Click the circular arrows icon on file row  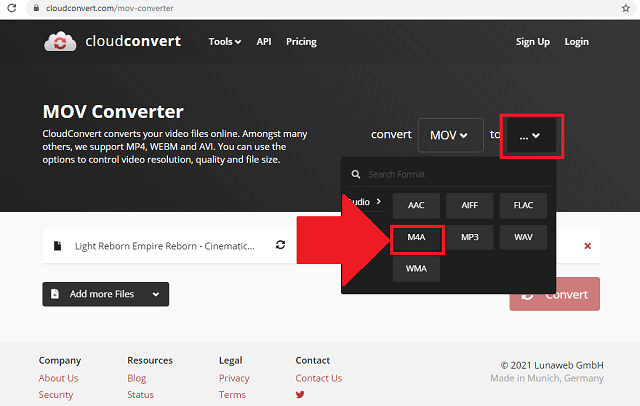point(280,245)
